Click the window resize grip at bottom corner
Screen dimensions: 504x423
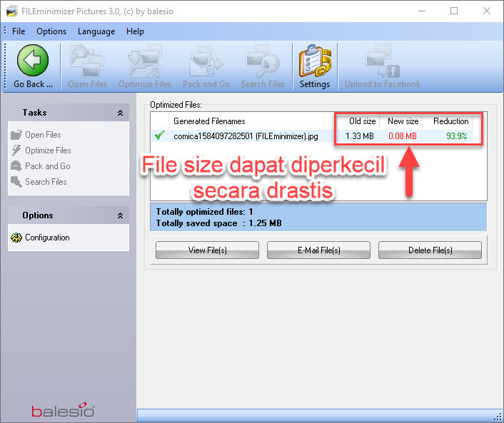pos(498,417)
